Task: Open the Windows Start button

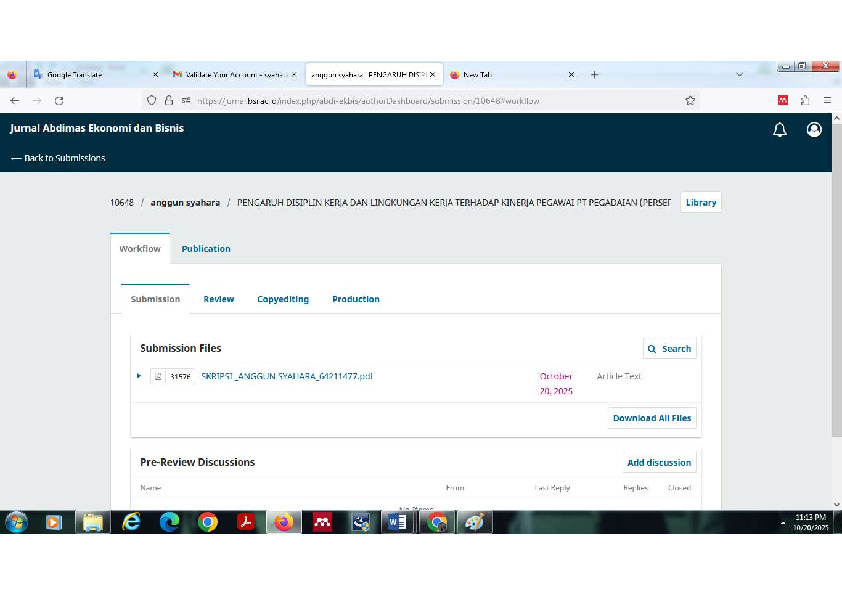Action: tap(16, 522)
